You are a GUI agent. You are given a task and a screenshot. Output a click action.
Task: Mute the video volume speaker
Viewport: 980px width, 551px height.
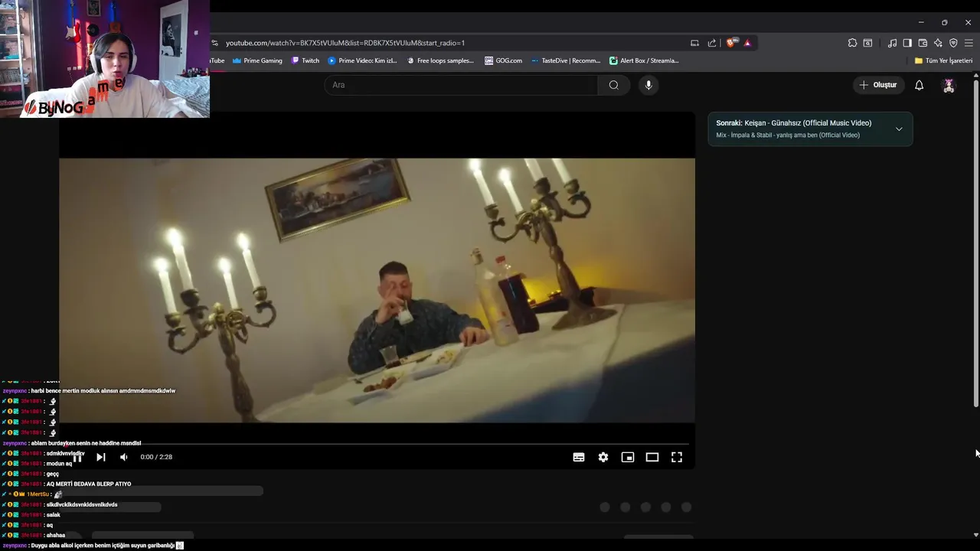(124, 457)
